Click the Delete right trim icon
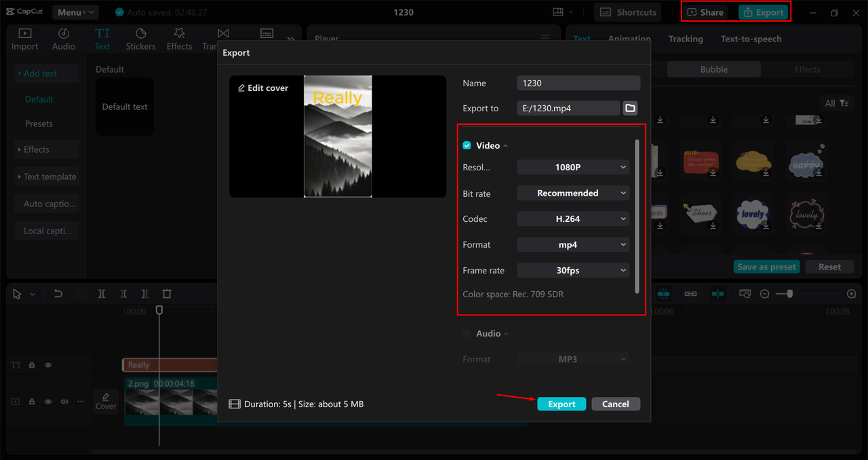 tap(145, 294)
